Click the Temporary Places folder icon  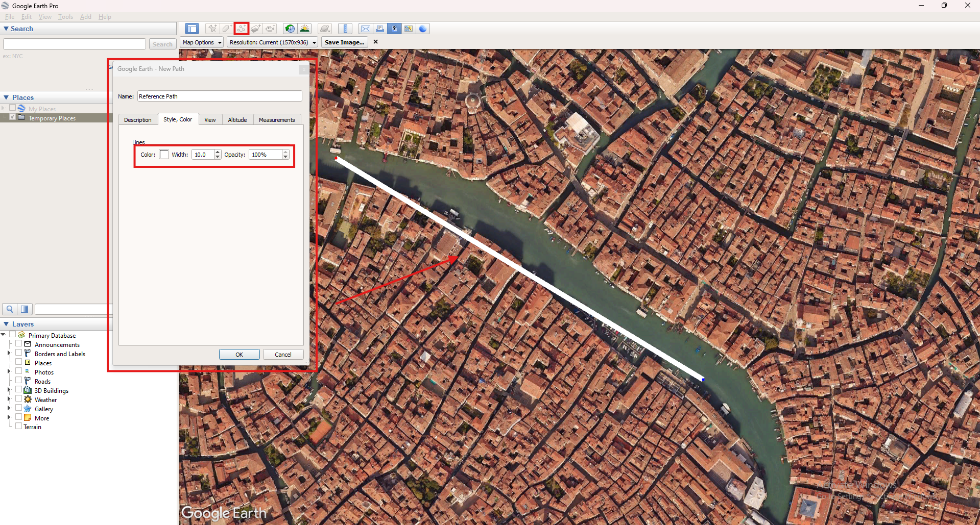pyautogui.click(x=21, y=117)
